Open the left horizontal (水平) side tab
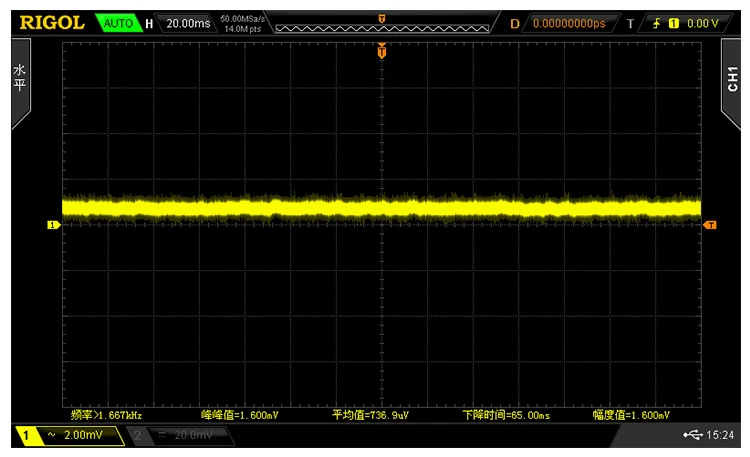750x457 pixels. click(20, 82)
